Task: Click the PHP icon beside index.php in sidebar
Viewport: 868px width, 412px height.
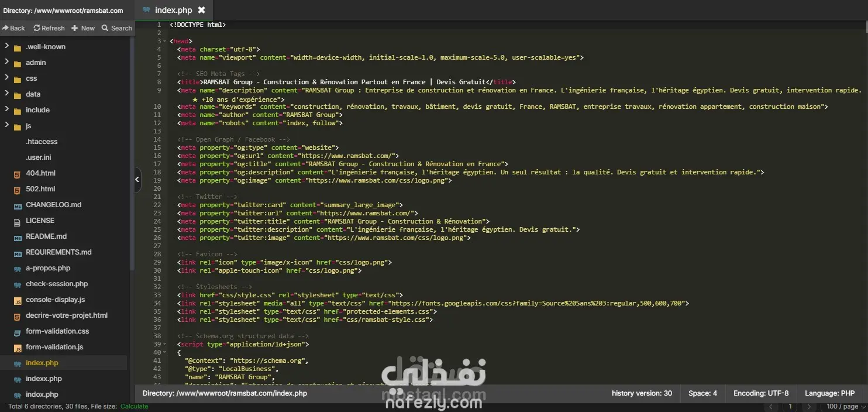Action: [18, 363]
